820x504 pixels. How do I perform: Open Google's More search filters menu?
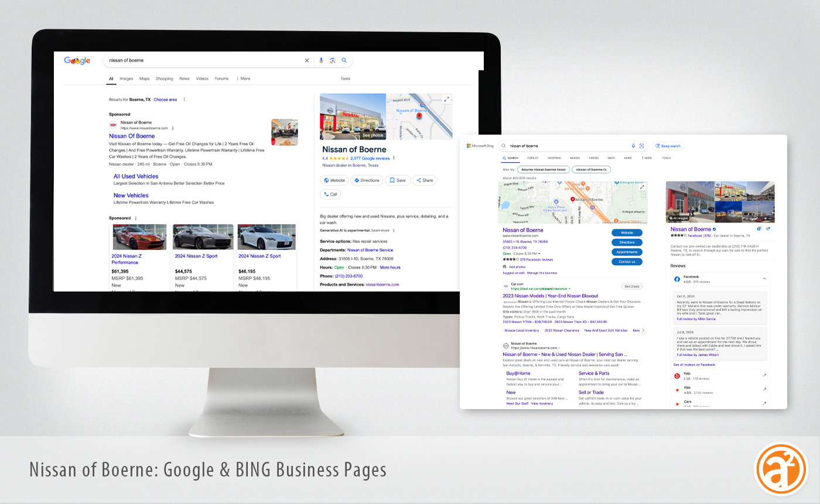coord(243,78)
